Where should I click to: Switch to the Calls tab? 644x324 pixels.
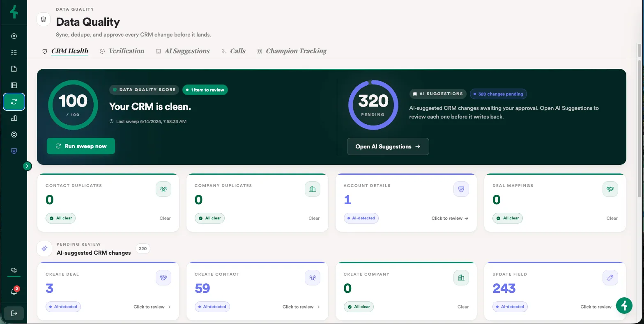coord(233,51)
